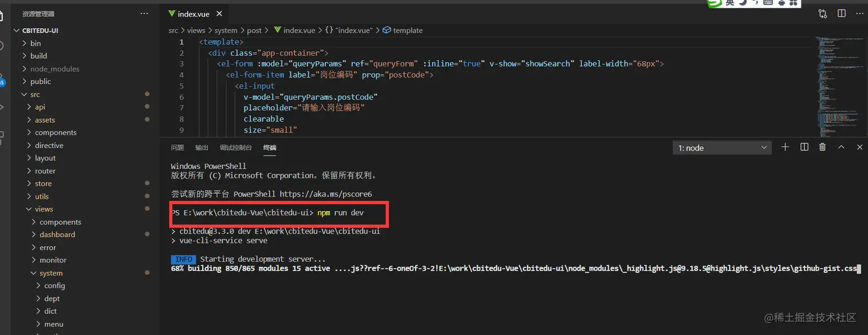
Task: Expand the dashboard folder in Explorer
Action: point(57,234)
